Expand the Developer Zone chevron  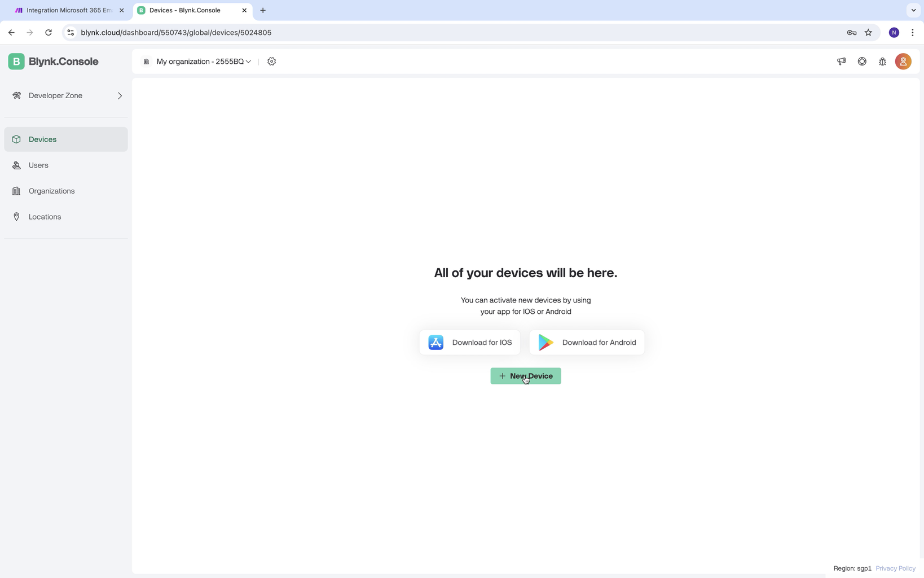pyautogui.click(x=120, y=96)
